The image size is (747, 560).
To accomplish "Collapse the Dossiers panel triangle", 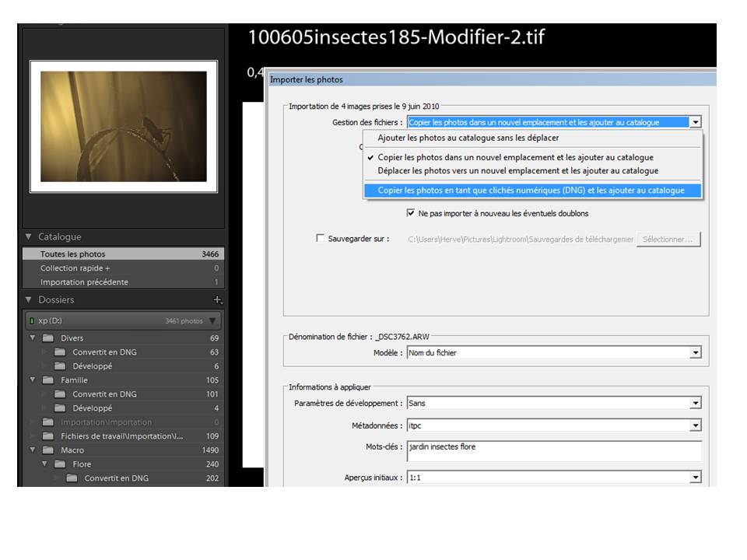I will 29,300.
